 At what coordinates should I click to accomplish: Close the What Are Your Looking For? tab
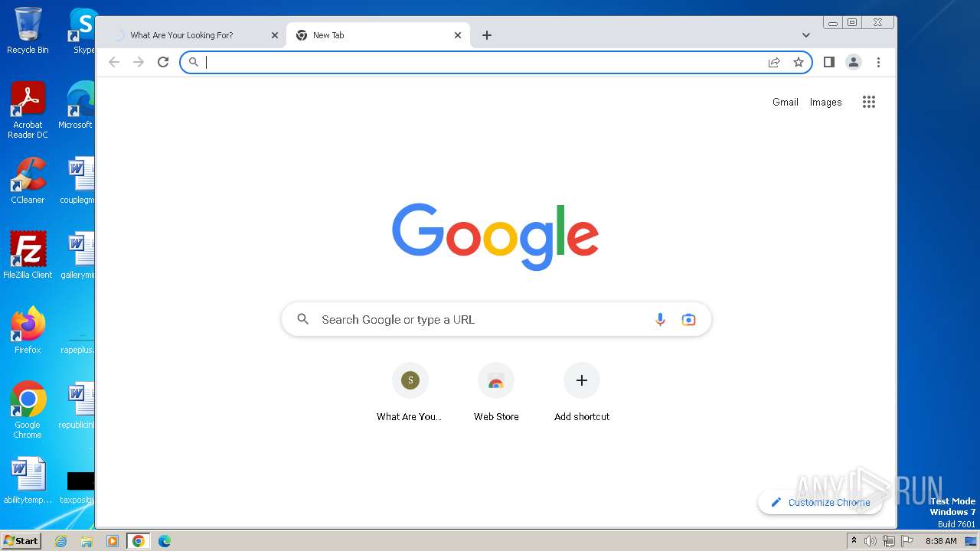(x=275, y=35)
